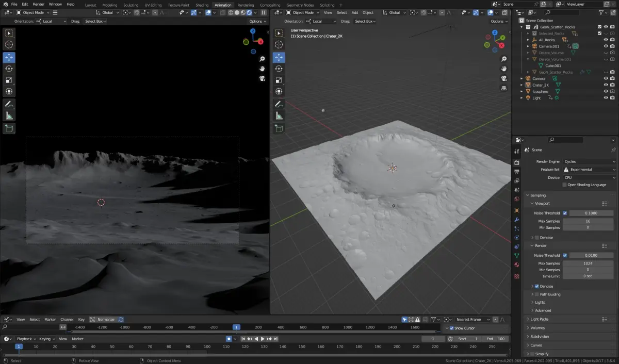Image resolution: width=619 pixels, height=364 pixels.
Task: Select the Icosphere object in outliner
Action: tap(540, 91)
